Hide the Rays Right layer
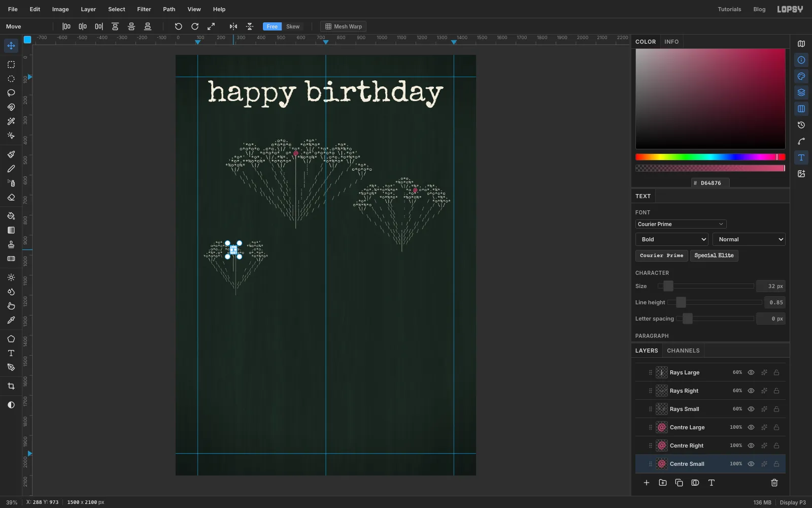Screen dimensions: 812x508 click(751, 391)
